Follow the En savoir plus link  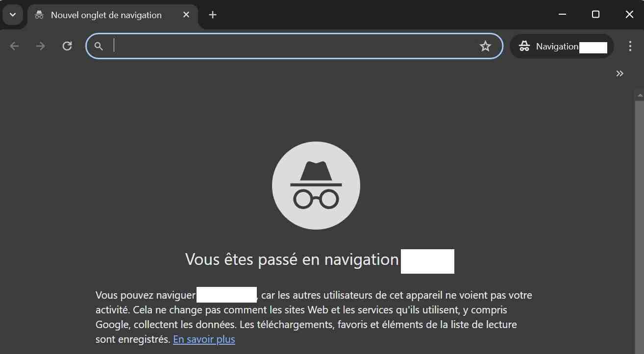point(204,339)
